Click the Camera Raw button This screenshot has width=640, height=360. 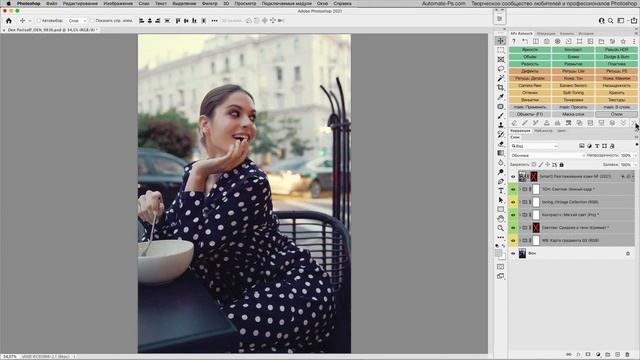pyautogui.click(x=530, y=85)
